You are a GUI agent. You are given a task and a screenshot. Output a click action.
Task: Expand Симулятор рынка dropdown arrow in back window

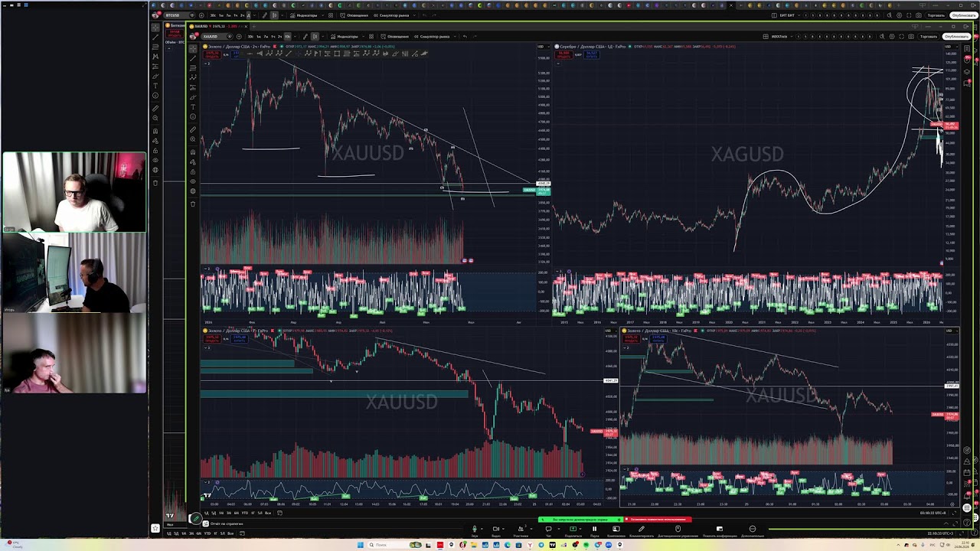(x=414, y=15)
